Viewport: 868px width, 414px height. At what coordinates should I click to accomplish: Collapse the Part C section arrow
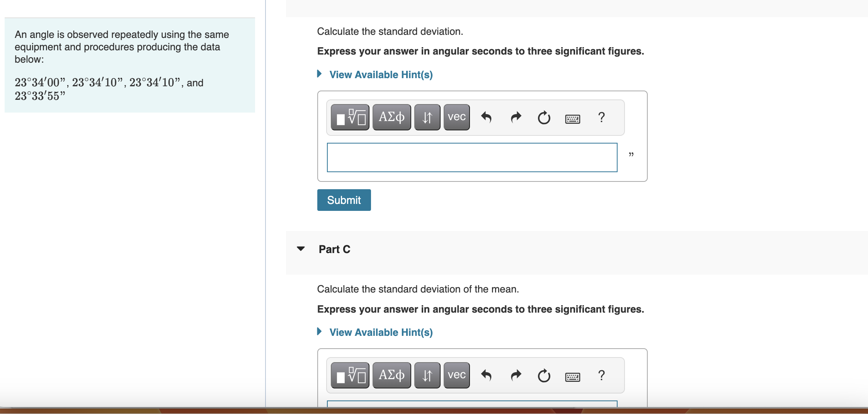pos(301,249)
